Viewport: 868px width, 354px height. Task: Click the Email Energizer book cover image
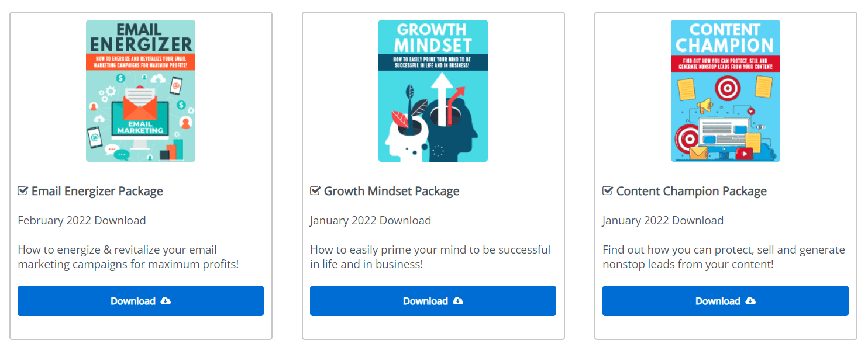pyautogui.click(x=140, y=91)
